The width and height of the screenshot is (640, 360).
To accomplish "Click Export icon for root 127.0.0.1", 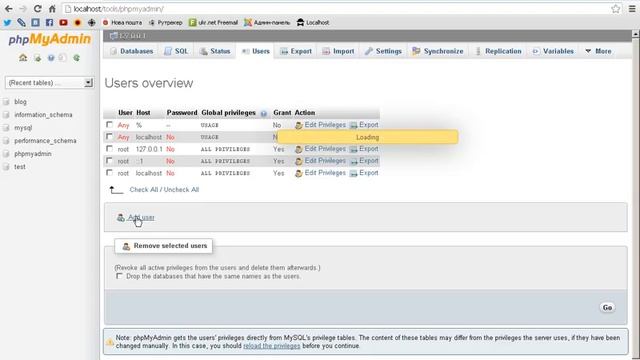I will [x=353, y=149].
